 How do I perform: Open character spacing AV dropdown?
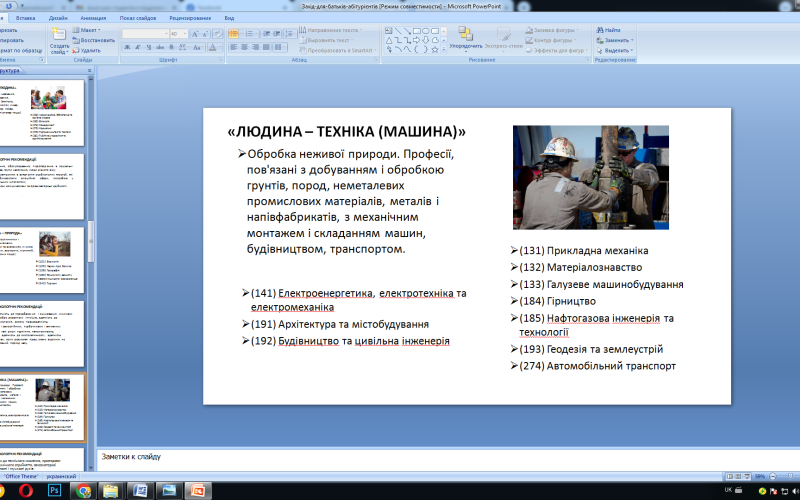click(183, 47)
